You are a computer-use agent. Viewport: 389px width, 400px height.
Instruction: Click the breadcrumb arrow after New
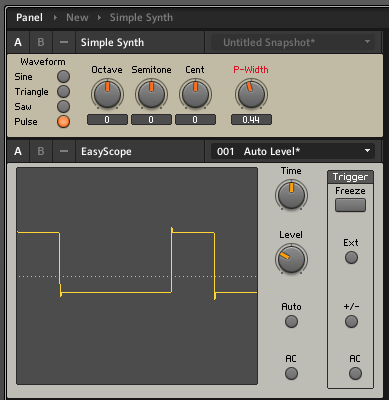point(99,17)
